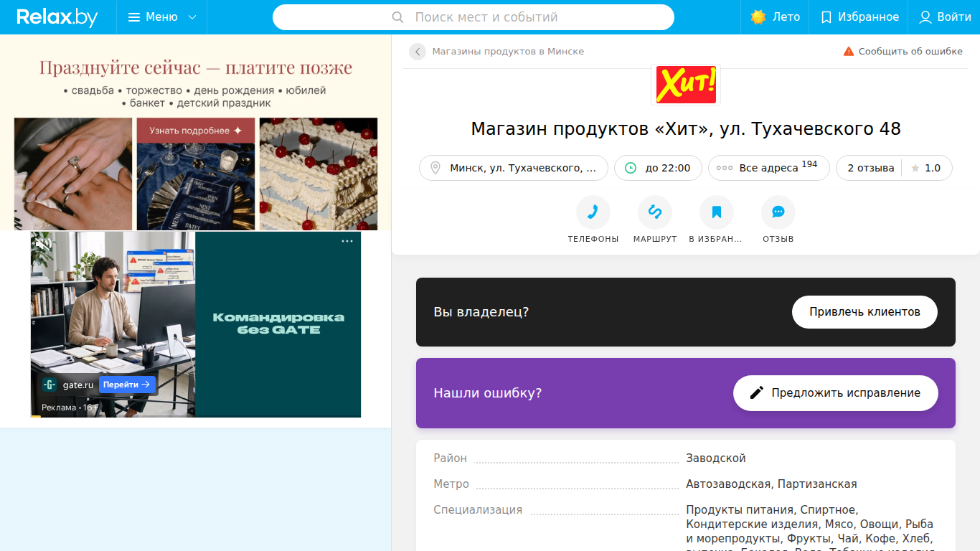Click the rating star icon
The image size is (980, 551).
915,168
